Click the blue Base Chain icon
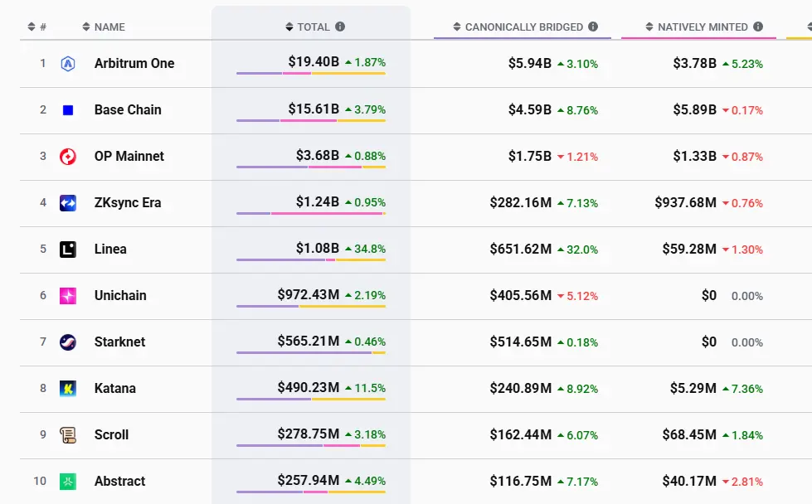Screen dimensions: 812x504 pos(68,109)
